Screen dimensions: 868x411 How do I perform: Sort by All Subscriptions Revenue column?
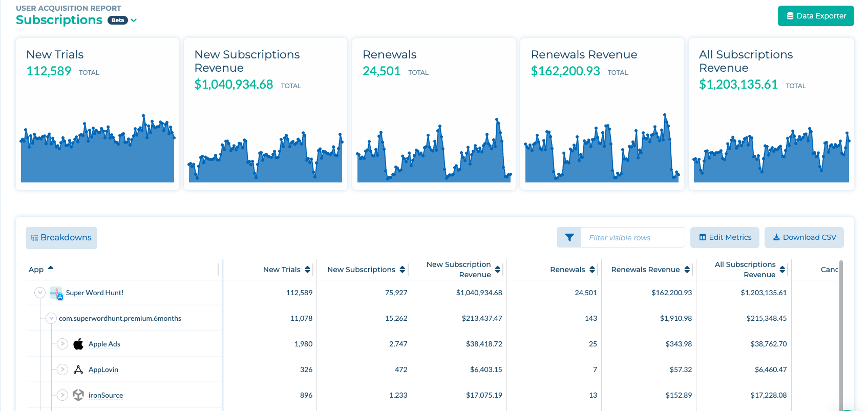[x=782, y=270]
